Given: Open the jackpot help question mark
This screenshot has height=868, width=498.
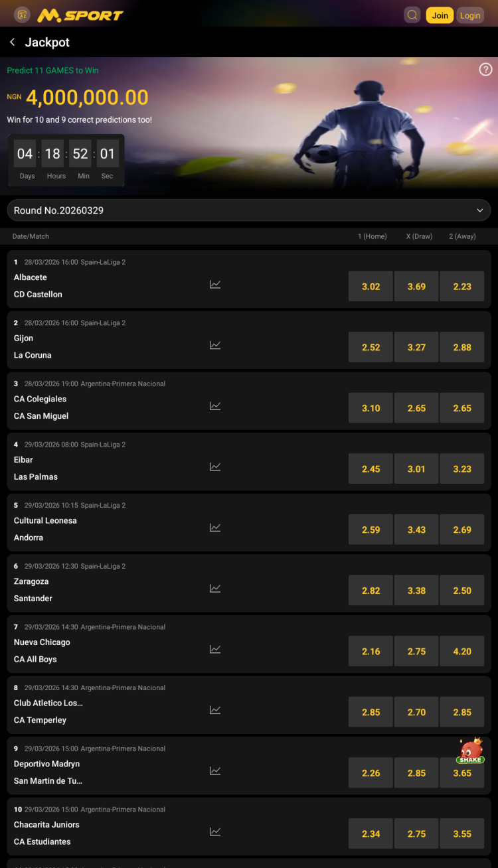Looking at the screenshot, I should point(485,70).
